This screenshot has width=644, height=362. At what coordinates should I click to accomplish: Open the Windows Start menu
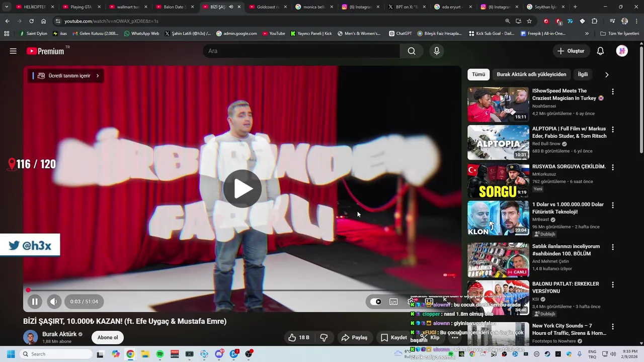click(11, 354)
